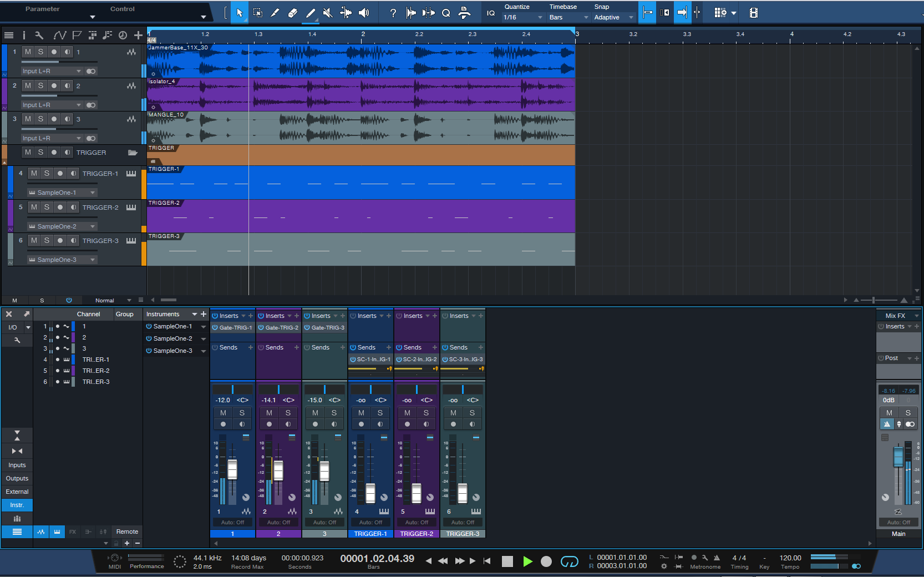Open SampleOne-3 instrument dropdown on track 6
The image size is (924, 577).
tap(62, 260)
